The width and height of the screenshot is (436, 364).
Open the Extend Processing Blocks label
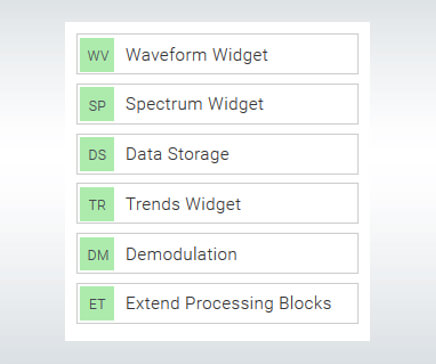pyautogui.click(x=228, y=304)
